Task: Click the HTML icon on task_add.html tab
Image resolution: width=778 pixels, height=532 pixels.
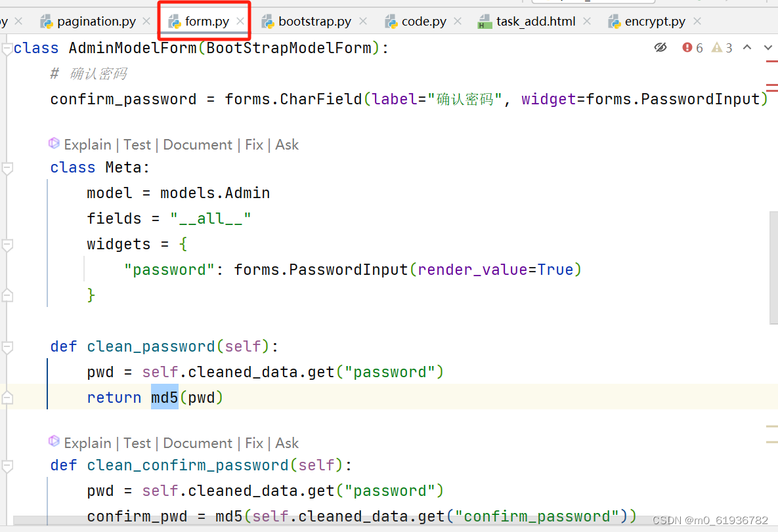Action: [485, 20]
